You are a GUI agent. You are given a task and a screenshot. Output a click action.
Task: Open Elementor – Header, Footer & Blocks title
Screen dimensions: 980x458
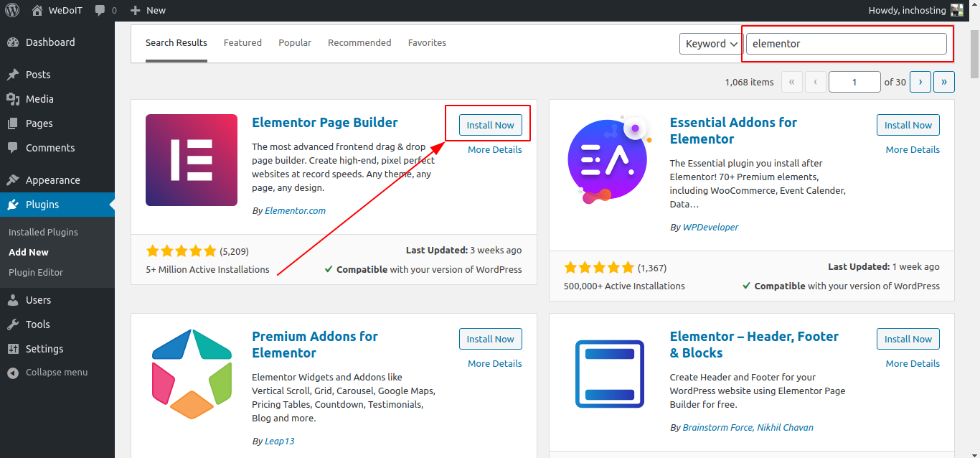click(x=754, y=345)
